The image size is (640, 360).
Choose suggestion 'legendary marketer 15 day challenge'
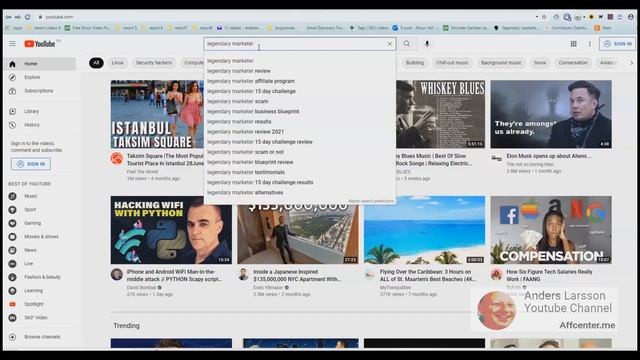pyautogui.click(x=300, y=91)
